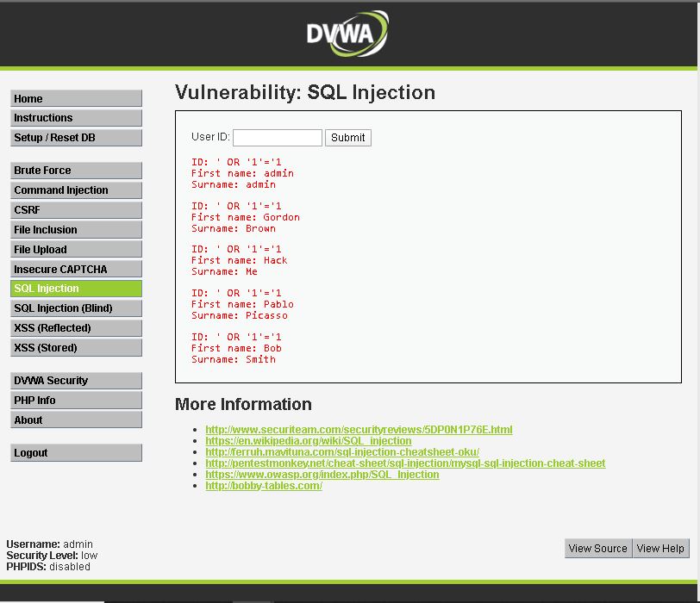Image resolution: width=700 pixels, height=603 pixels.
Task: Open DVWA Security settings
Action: (76, 381)
